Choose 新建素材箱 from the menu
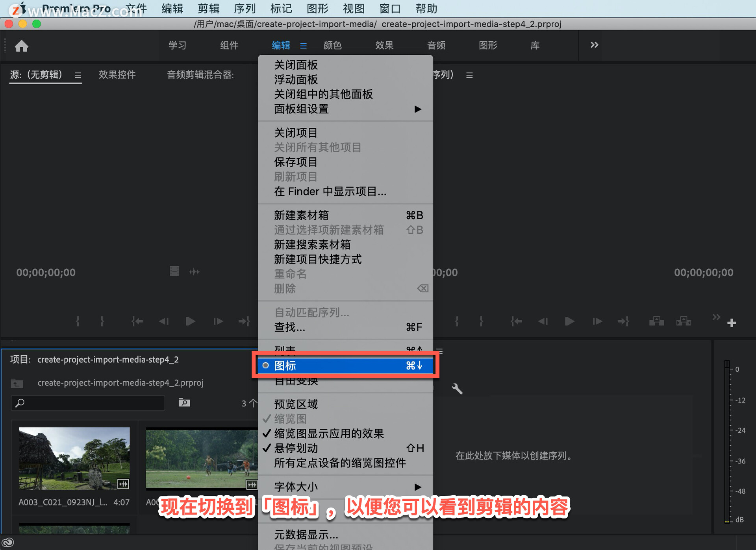 point(301,215)
